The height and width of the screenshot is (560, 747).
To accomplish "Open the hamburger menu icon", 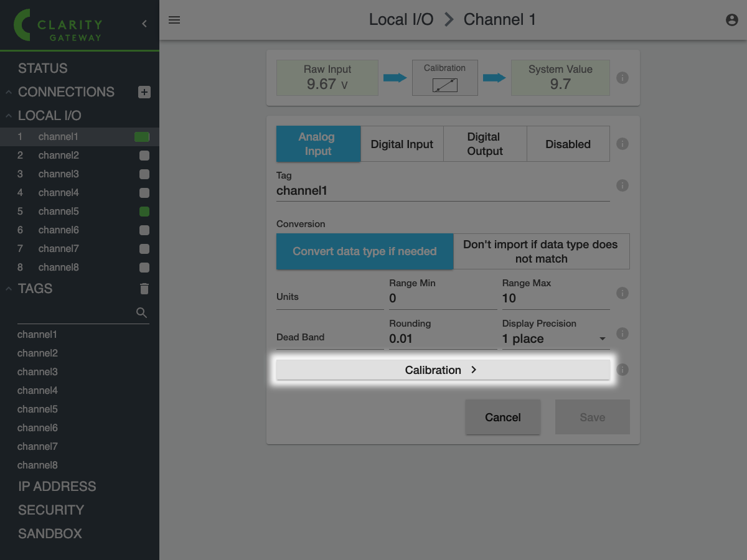I will click(x=174, y=20).
